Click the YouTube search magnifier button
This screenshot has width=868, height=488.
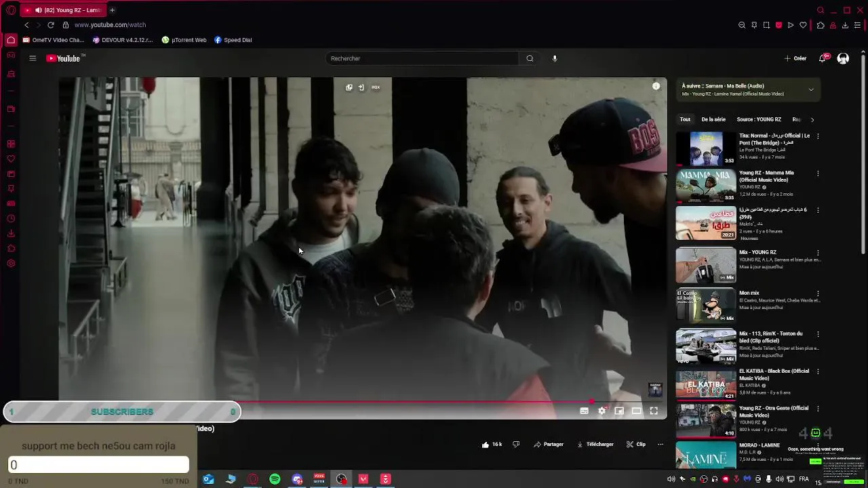coord(530,58)
